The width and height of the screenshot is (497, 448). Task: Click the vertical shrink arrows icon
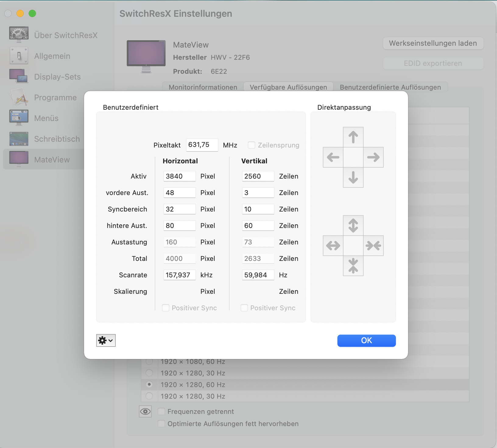point(353,266)
